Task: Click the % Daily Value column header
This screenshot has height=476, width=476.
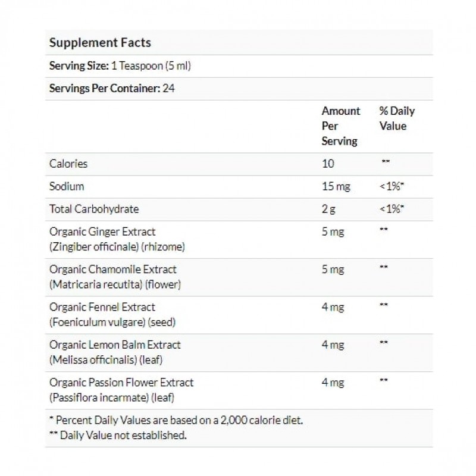Action: (397, 118)
